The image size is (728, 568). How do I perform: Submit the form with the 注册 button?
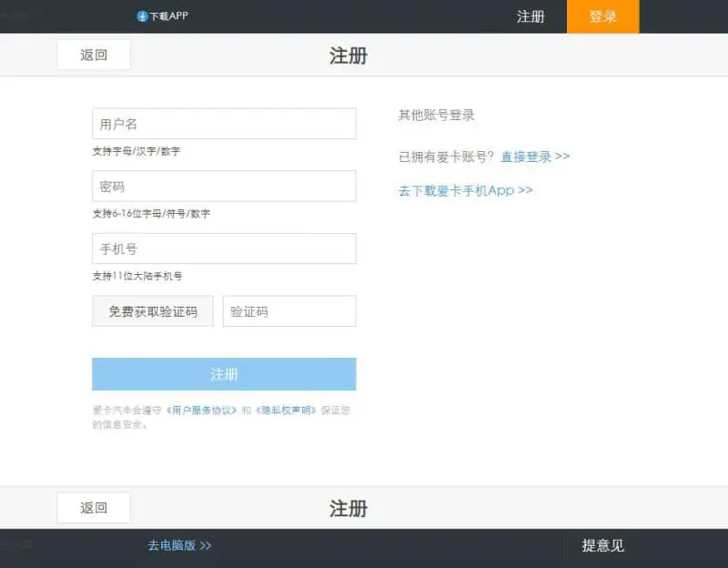[224, 373]
